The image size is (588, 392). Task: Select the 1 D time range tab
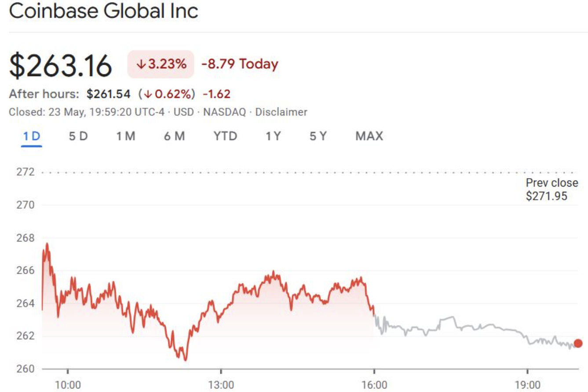32,136
